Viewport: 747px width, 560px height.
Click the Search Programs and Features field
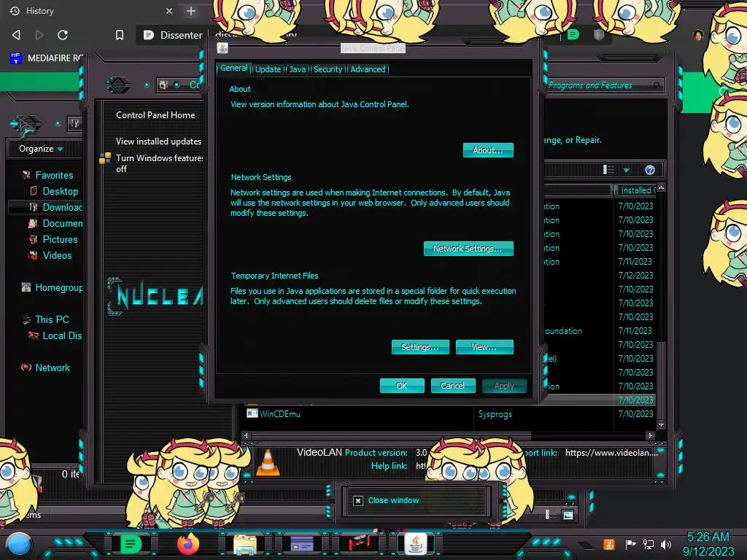(x=604, y=85)
